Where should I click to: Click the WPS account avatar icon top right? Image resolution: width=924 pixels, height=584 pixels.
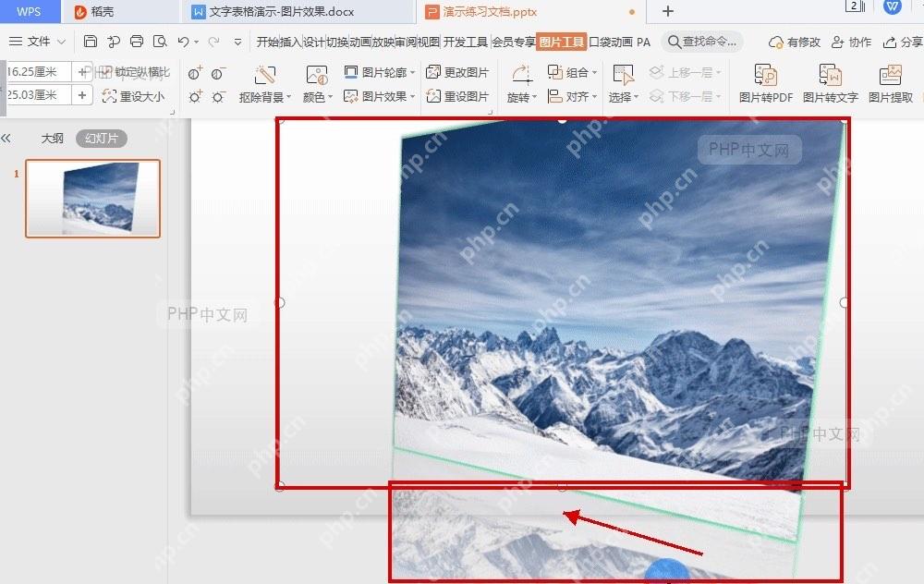click(x=893, y=6)
